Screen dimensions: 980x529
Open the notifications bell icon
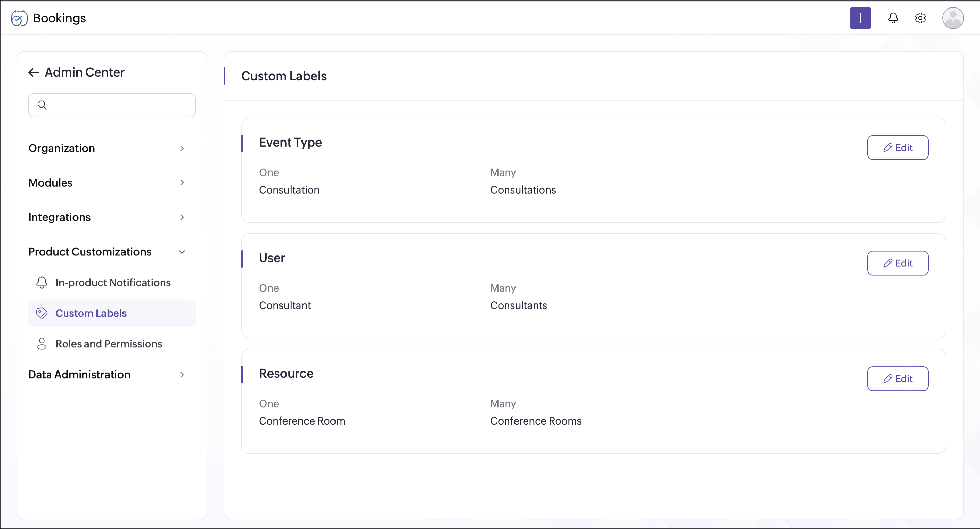(893, 18)
